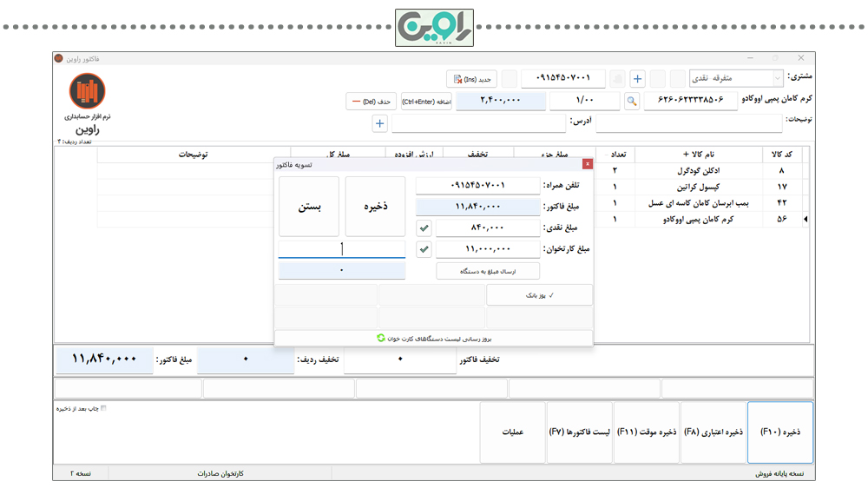The image size is (868, 488).
Task: Toggle the green checkmark beside cash amount
Action: coord(424,228)
